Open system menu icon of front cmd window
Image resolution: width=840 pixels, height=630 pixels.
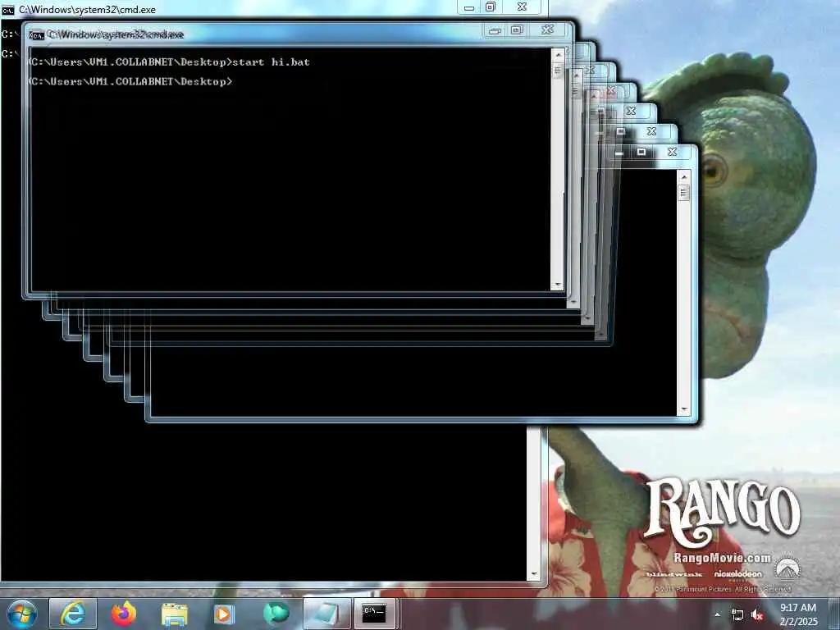36,34
